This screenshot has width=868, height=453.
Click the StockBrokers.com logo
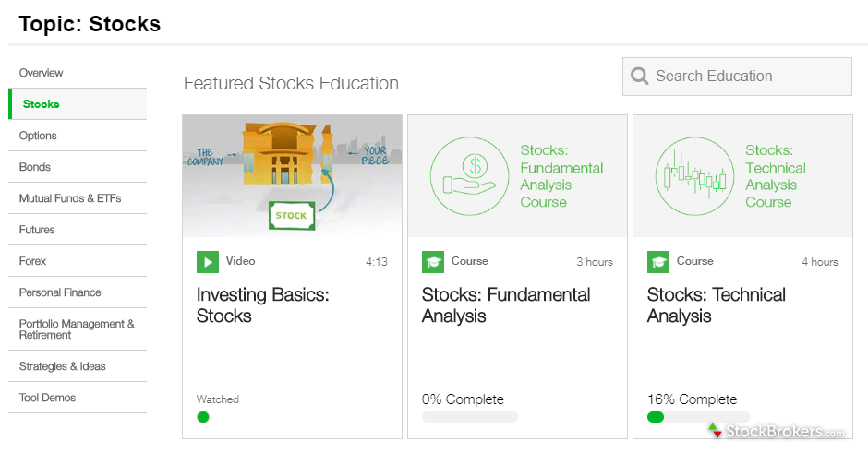click(x=777, y=431)
